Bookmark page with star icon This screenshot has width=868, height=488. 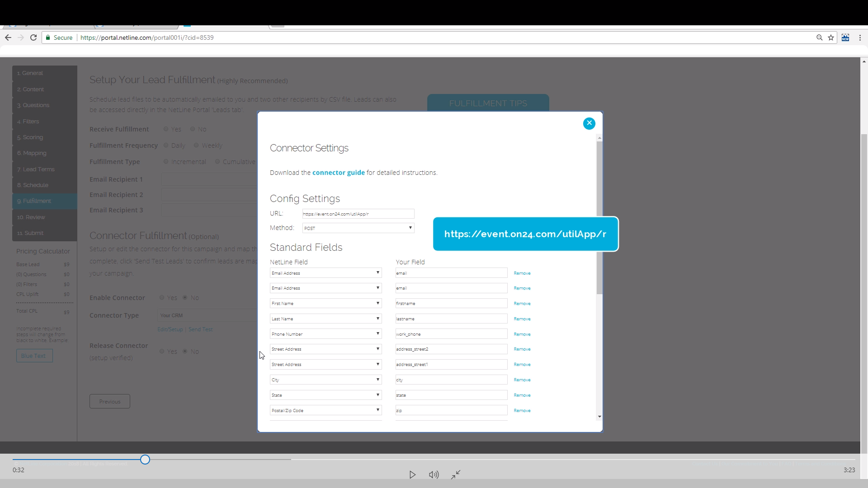(x=831, y=38)
